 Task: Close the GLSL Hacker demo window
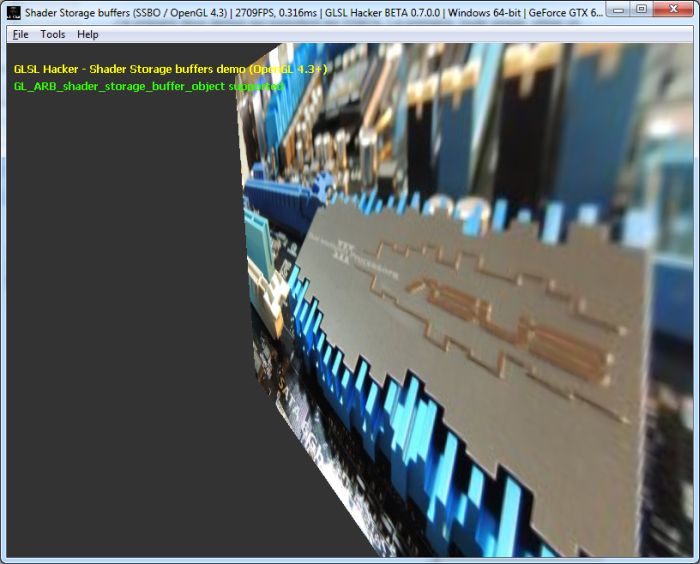point(674,9)
